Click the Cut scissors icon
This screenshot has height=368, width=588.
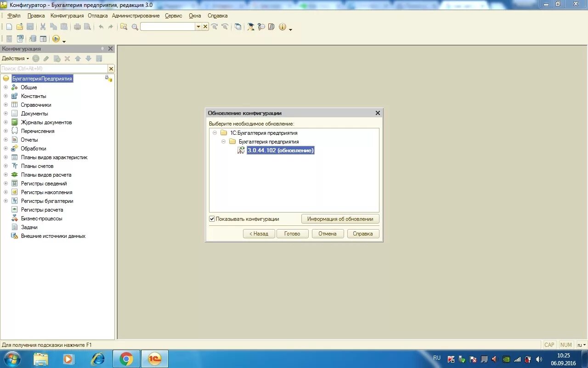pos(43,27)
